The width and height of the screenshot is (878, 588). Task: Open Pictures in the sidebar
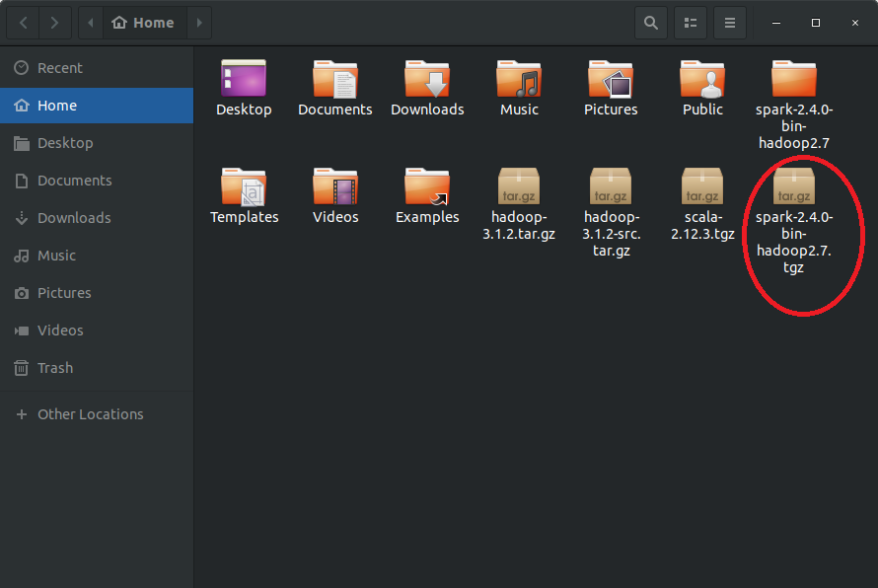pos(97,293)
